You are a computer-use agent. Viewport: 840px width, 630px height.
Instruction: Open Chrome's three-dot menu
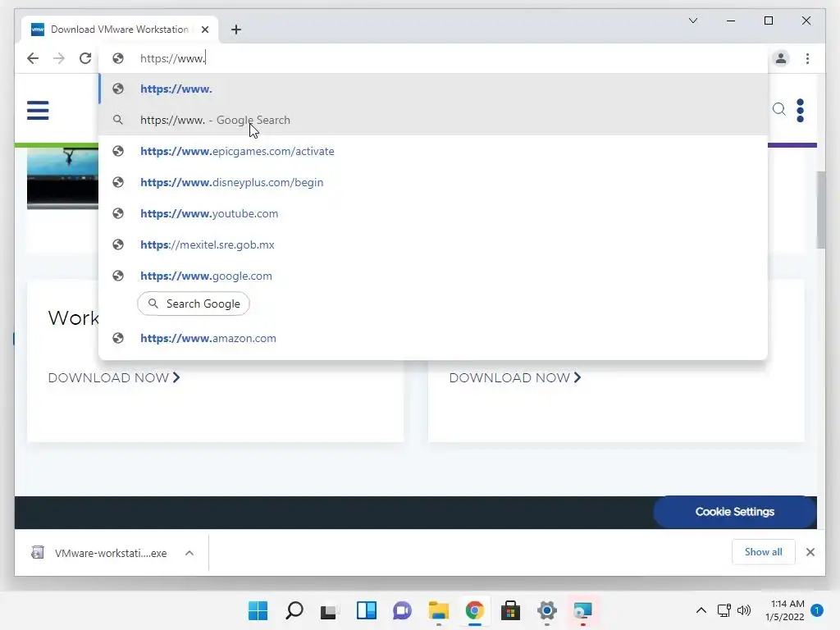(x=807, y=58)
